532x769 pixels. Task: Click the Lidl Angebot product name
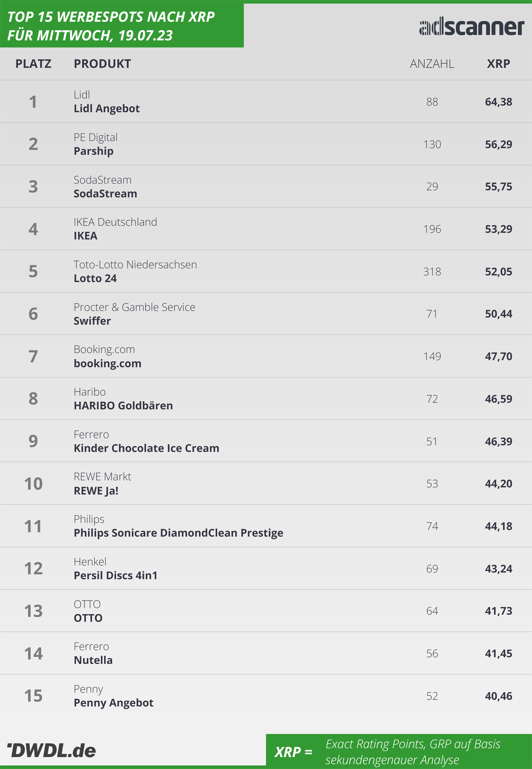point(107,109)
